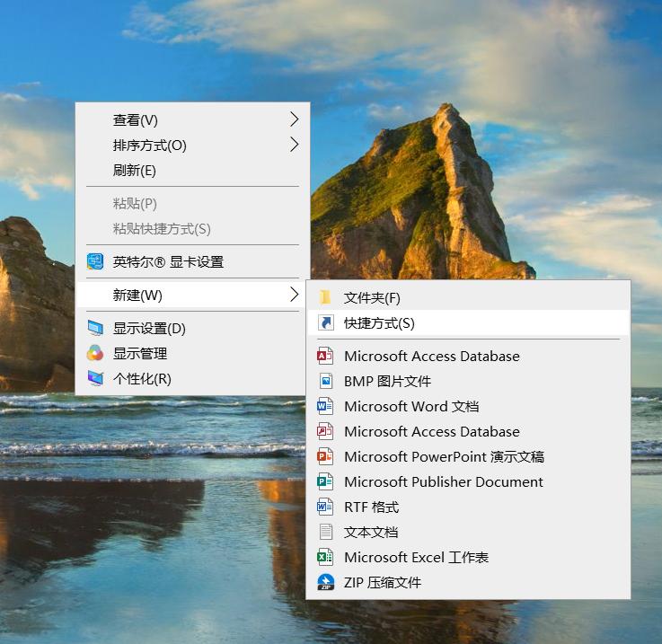Expand the 查看(V) submenu arrow
The image size is (662, 644).
click(x=295, y=119)
